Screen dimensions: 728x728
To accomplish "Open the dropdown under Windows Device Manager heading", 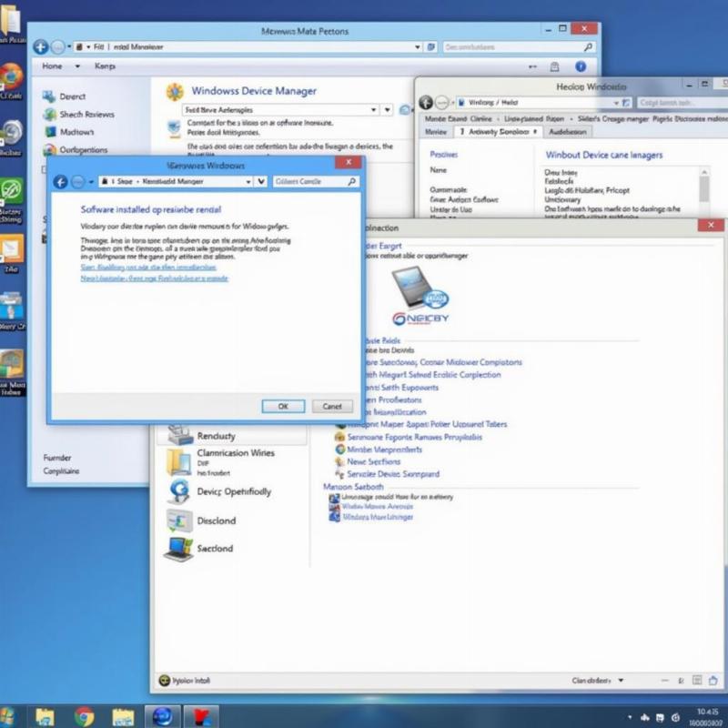I will (374, 109).
